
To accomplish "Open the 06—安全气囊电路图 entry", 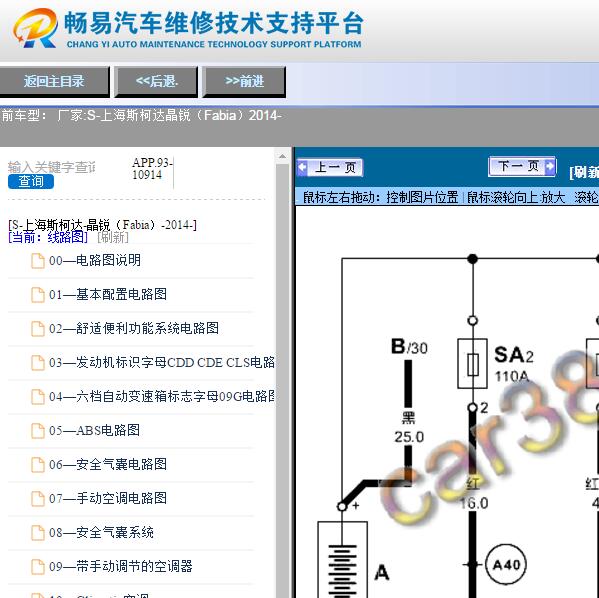I will [x=108, y=464].
